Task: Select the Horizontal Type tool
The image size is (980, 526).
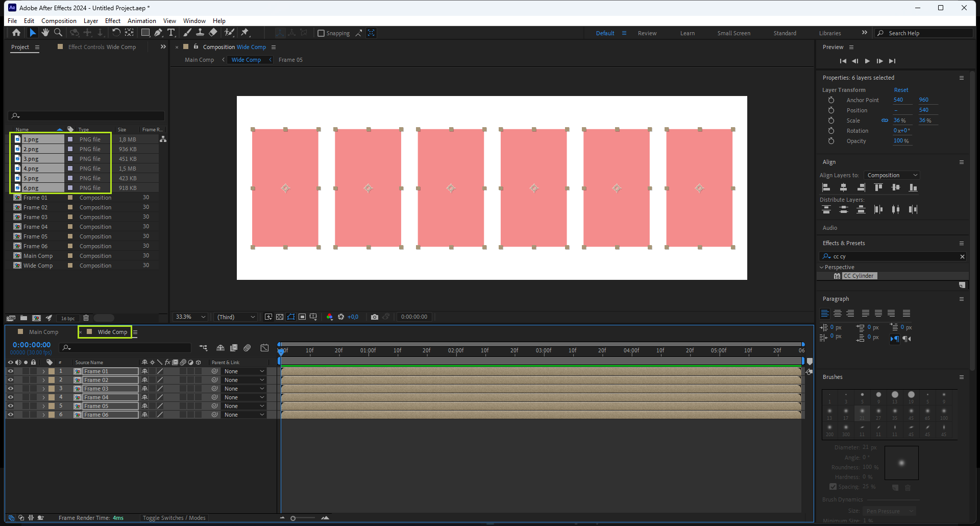Action: (171, 33)
